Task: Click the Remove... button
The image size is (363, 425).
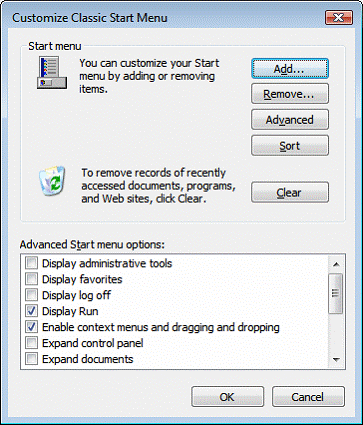Action: pyautogui.click(x=290, y=94)
